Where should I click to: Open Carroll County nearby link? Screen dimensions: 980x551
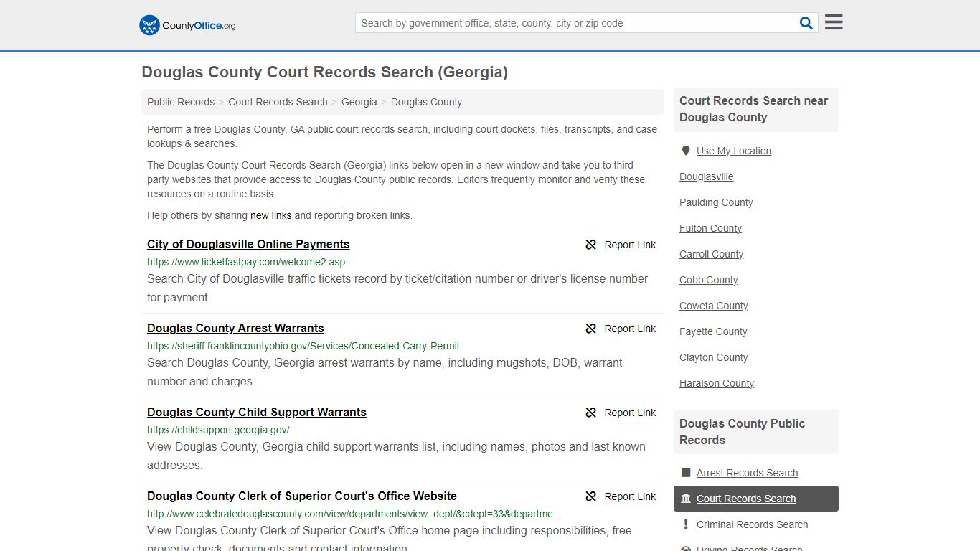pos(711,254)
